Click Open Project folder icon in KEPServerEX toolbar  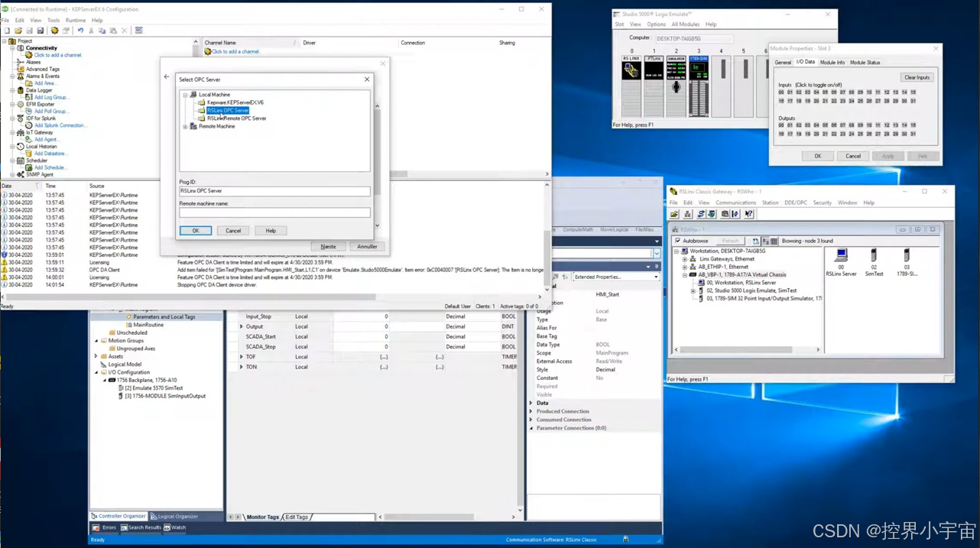[x=18, y=31]
